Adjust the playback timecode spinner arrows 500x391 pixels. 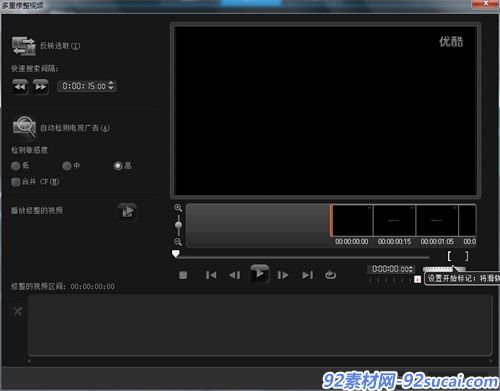pos(411,269)
